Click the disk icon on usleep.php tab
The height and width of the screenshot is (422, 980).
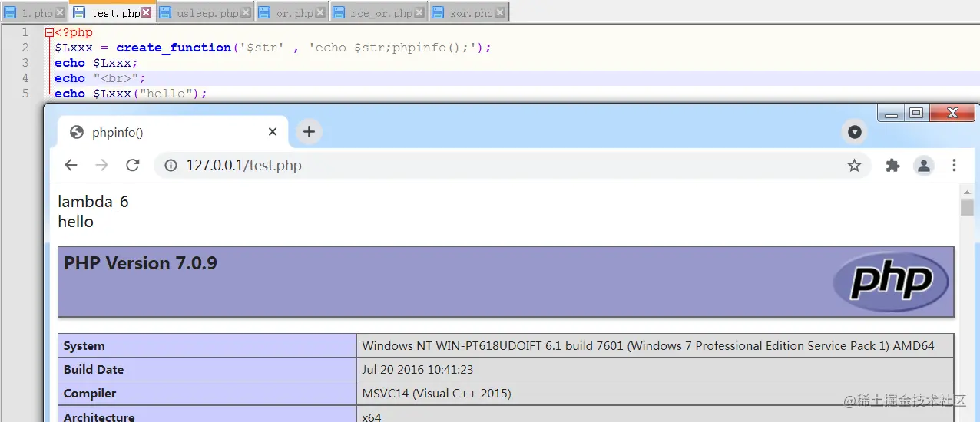point(165,13)
